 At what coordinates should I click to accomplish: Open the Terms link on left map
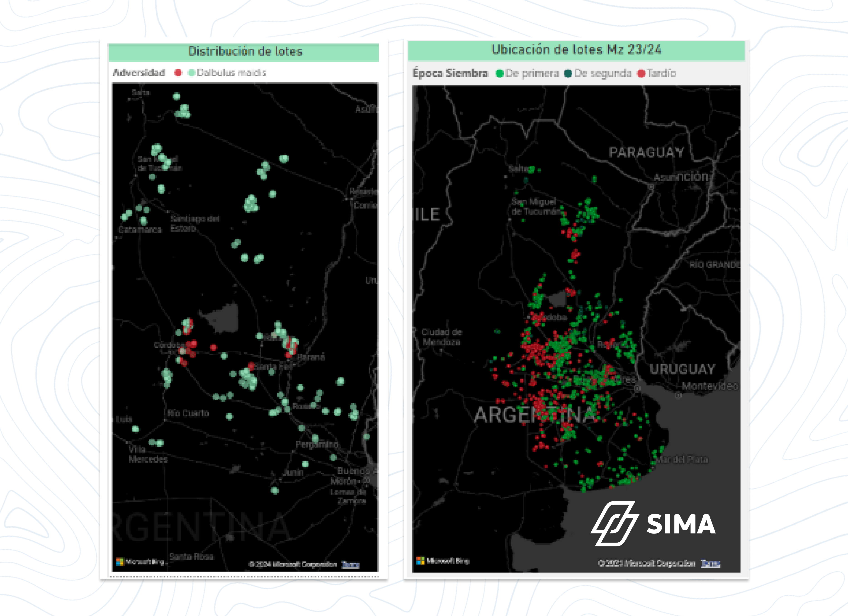pos(350,564)
